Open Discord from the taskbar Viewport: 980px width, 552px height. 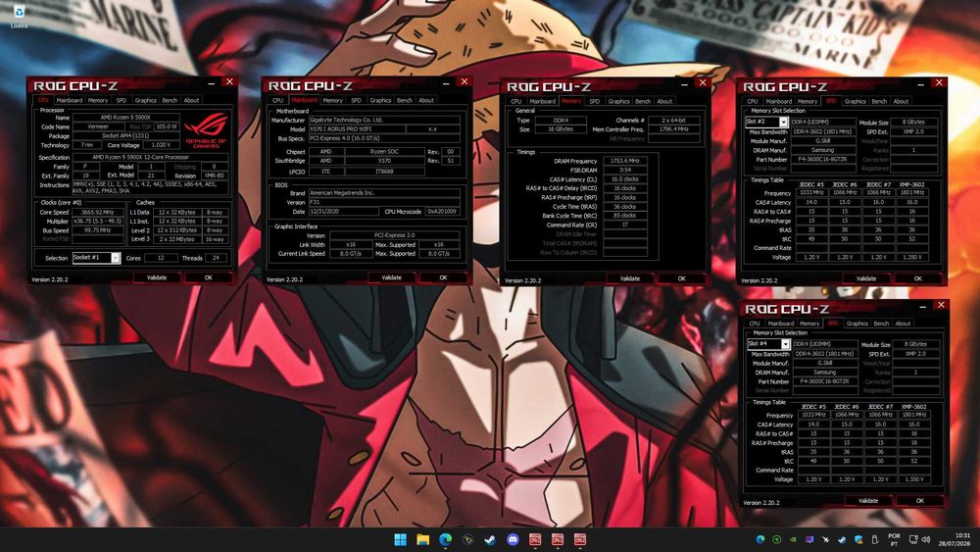tap(513, 539)
